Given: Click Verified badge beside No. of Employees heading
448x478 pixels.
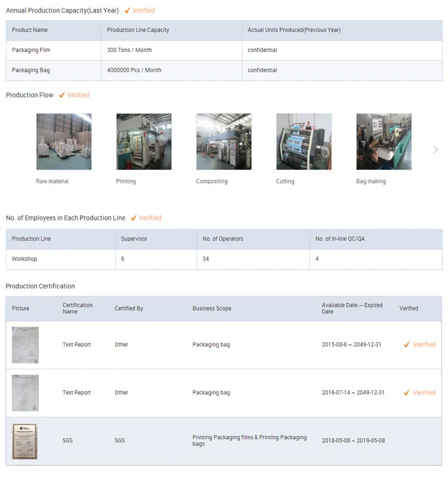Looking at the screenshot, I should click(146, 217).
